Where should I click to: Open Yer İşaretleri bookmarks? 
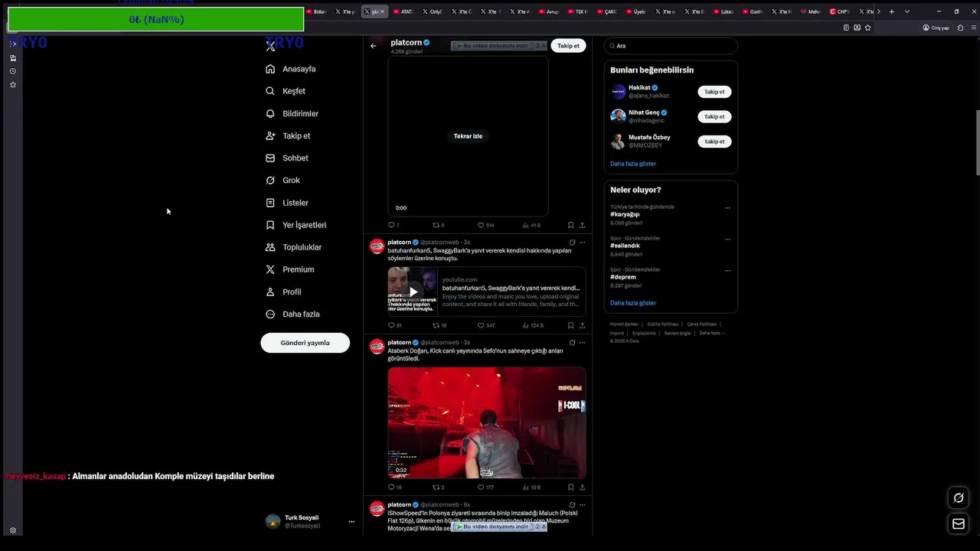click(x=296, y=225)
